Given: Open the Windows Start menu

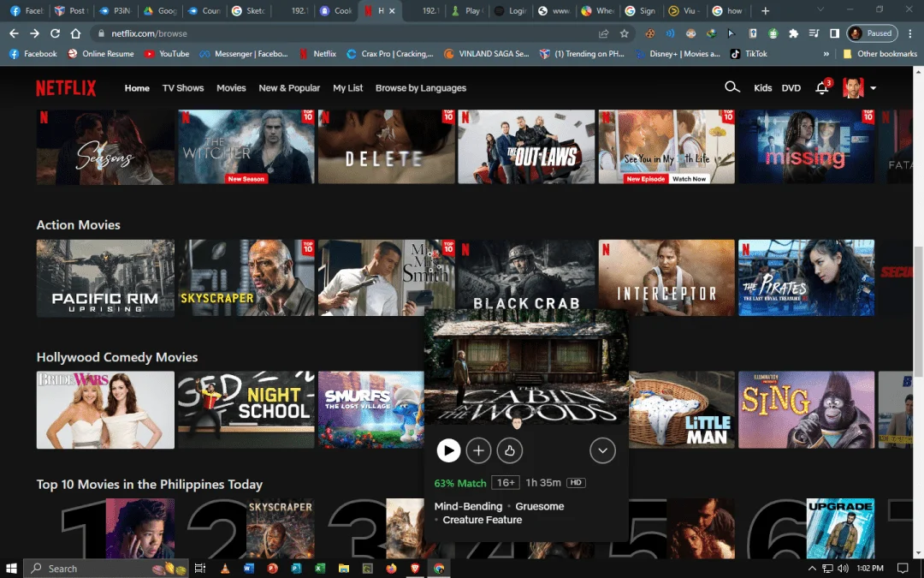Looking at the screenshot, I should [11, 569].
